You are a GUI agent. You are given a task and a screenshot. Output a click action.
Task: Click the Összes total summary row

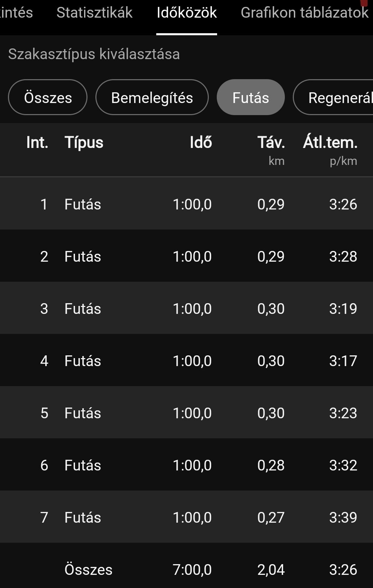pyautogui.click(x=186, y=566)
